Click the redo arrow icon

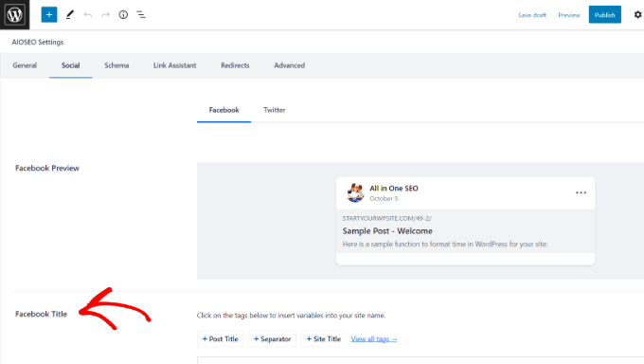[105, 15]
